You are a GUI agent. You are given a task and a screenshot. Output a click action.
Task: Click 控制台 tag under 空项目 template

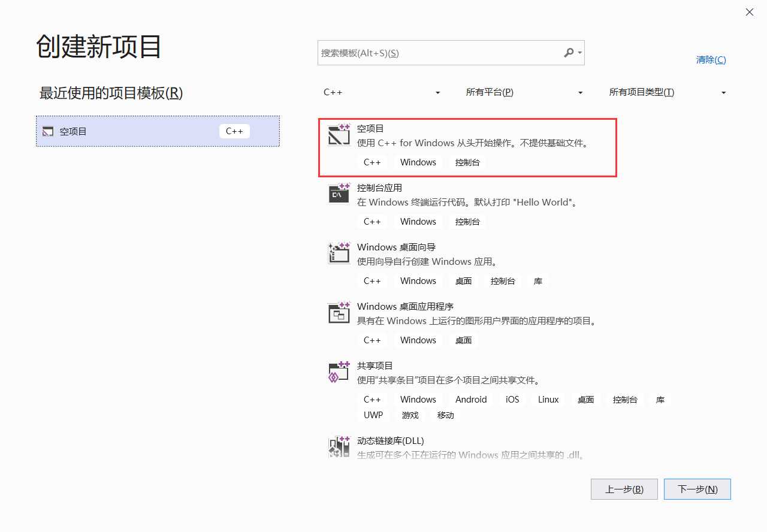click(467, 162)
